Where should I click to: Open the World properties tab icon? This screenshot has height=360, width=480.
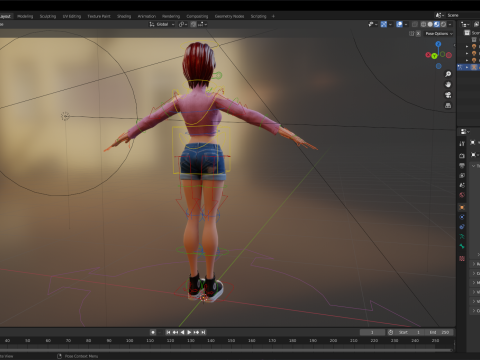[x=462, y=195]
